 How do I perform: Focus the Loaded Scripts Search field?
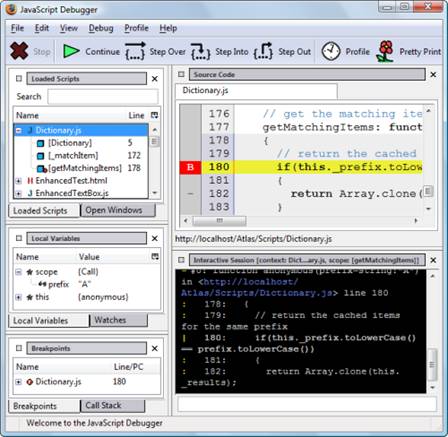[x=103, y=97]
